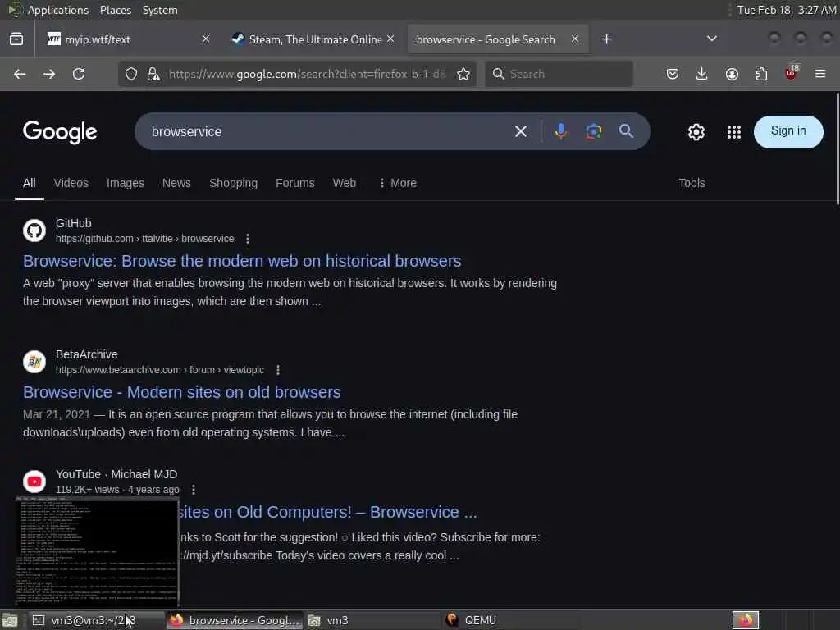Image resolution: width=840 pixels, height=630 pixels.
Task: Close the browservice Google Search tab
Action: click(575, 39)
